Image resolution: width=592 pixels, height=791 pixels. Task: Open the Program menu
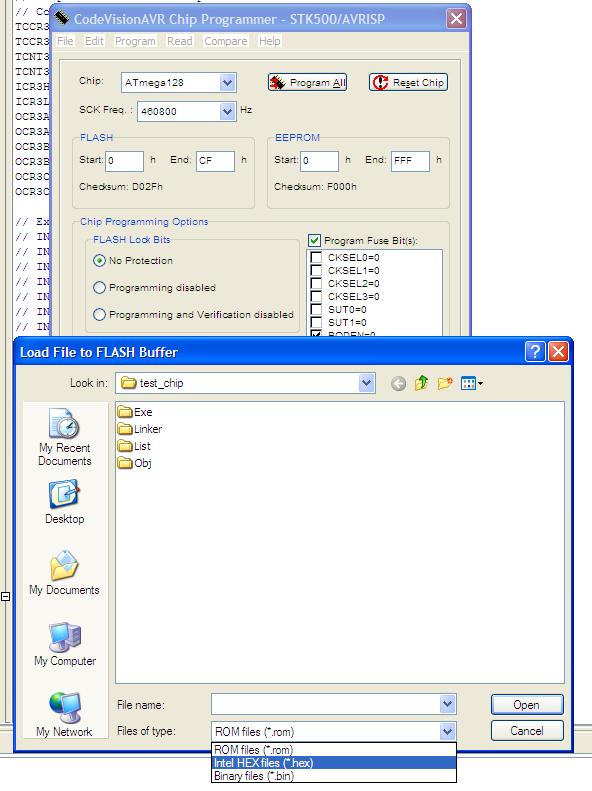point(135,41)
